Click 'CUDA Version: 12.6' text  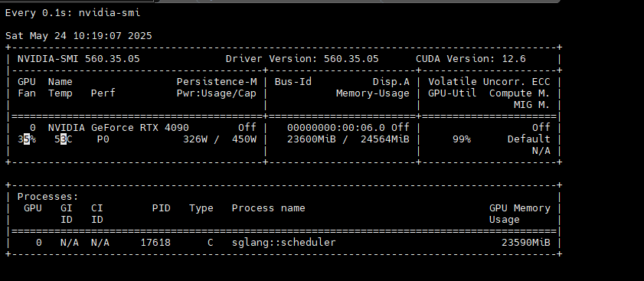coord(471,59)
